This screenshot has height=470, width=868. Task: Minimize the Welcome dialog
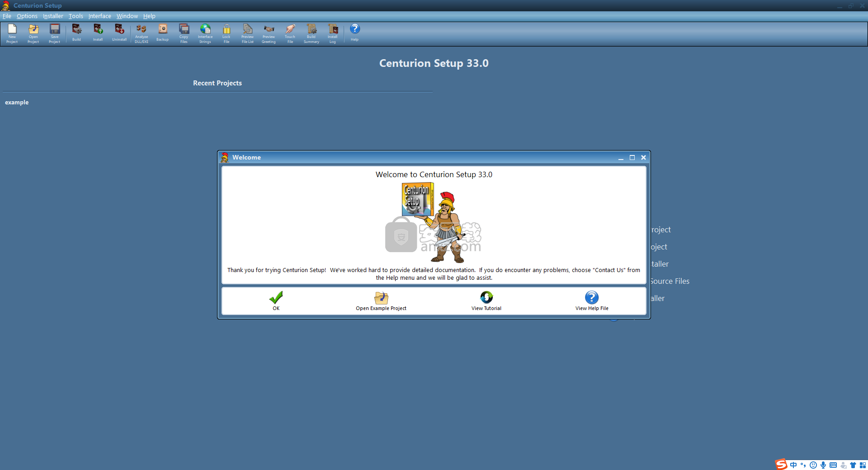click(621, 158)
